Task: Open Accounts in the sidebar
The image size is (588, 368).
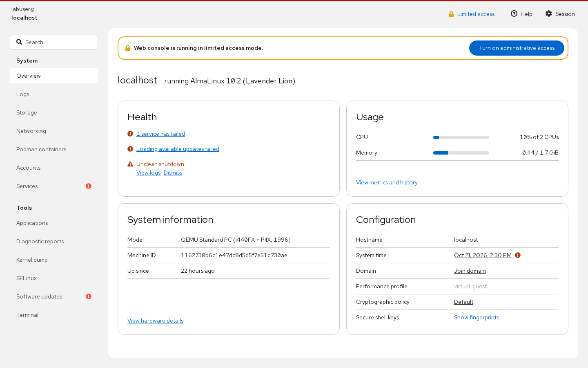Action: click(54, 168)
